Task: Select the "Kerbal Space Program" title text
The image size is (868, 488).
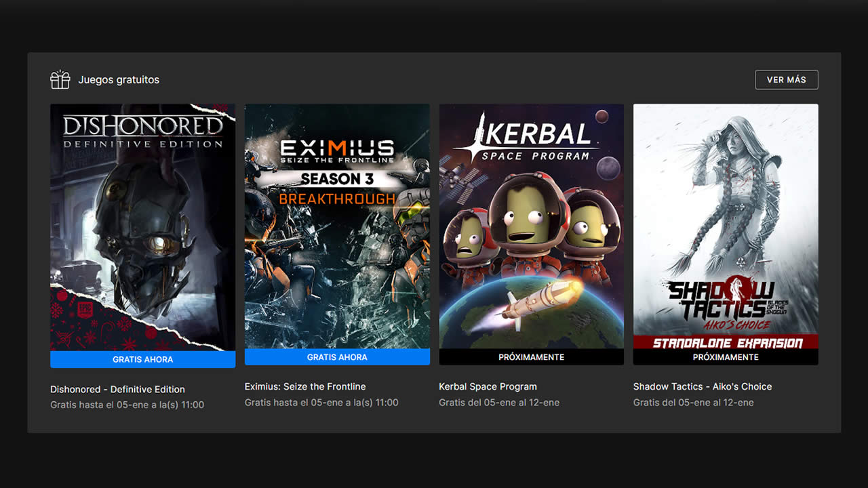Action: [x=488, y=386]
